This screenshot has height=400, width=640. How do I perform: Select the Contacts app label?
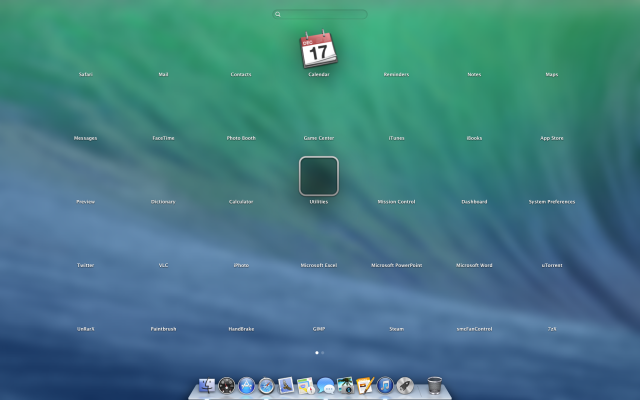point(241,74)
